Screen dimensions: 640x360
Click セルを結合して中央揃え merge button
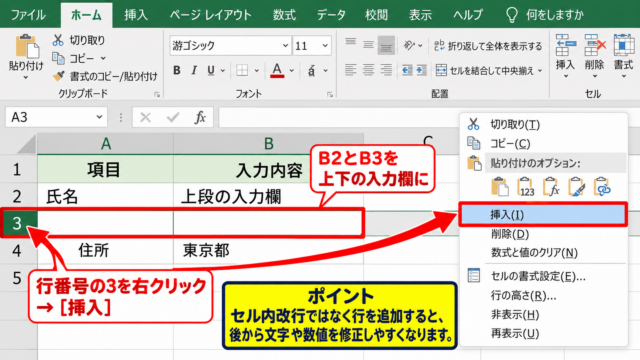tap(484, 71)
